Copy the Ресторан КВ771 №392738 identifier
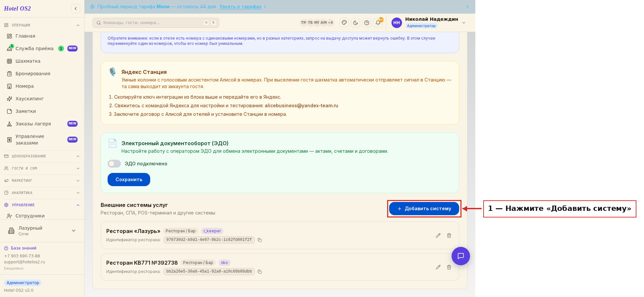The height and width of the screenshot is (297, 644). 260,272
